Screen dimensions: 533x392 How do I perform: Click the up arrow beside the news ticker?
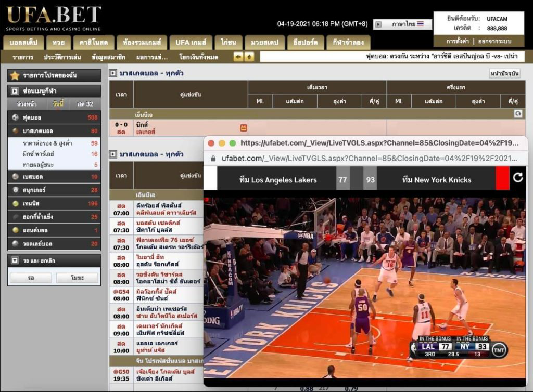pyautogui.click(x=249, y=57)
